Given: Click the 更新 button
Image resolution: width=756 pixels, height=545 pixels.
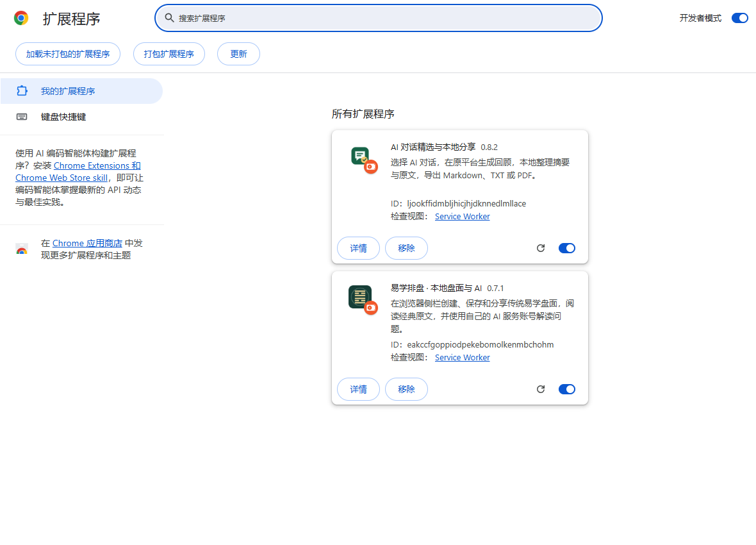Looking at the screenshot, I should click(x=239, y=54).
